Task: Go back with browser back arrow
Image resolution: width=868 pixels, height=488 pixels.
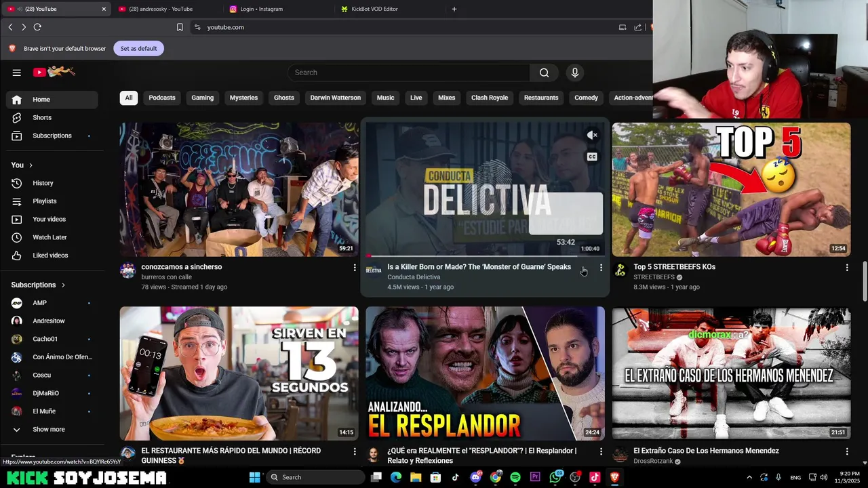Action: coord(10,27)
